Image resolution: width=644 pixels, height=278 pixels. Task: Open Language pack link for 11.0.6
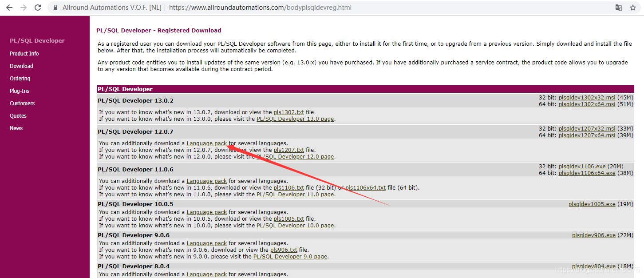[207, 181]
